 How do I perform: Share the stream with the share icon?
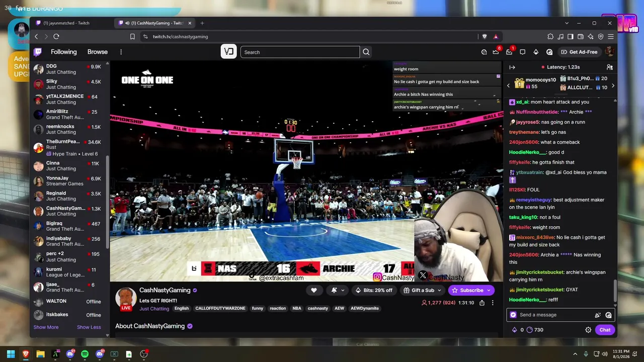[x=482, y=303]
